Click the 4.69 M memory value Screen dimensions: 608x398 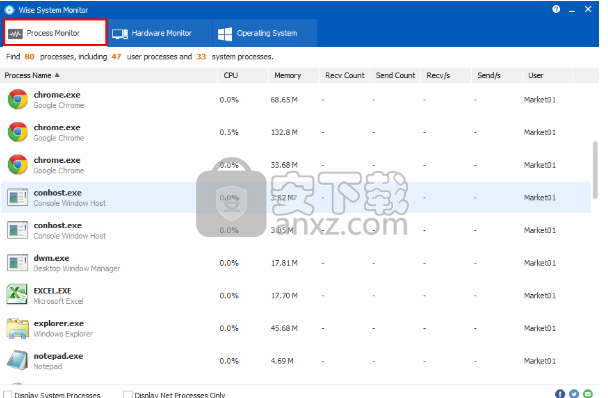tap(282, 361)
